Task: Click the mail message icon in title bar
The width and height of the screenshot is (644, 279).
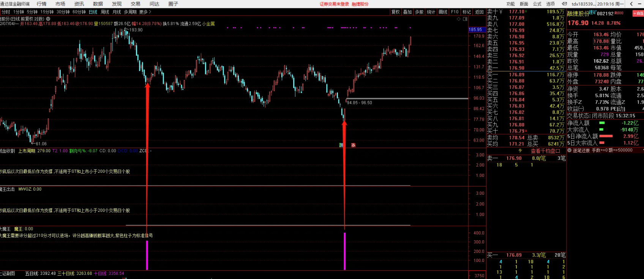Action: pyautogui.click(x=564, y=4)
